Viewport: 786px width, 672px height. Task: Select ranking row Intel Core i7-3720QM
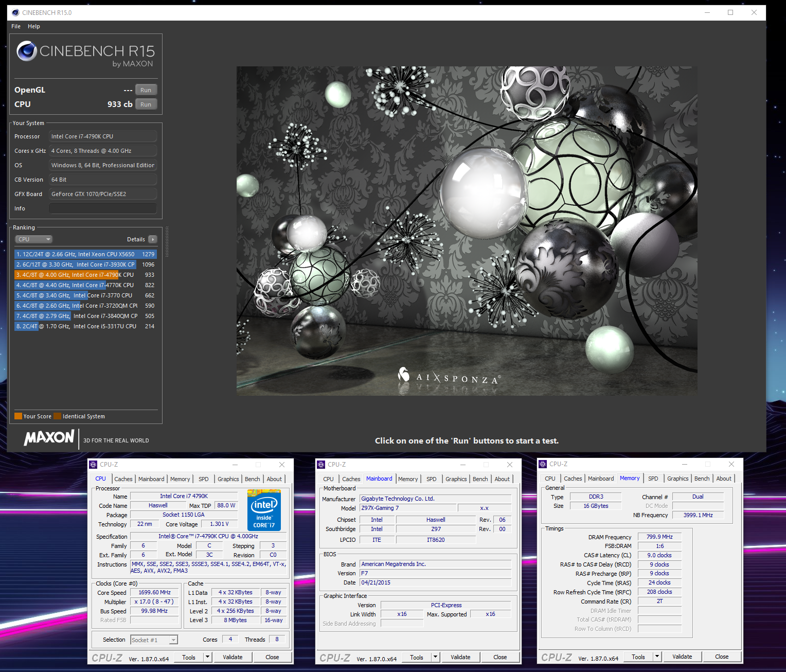pyautogui.click(x=85, y=306)
